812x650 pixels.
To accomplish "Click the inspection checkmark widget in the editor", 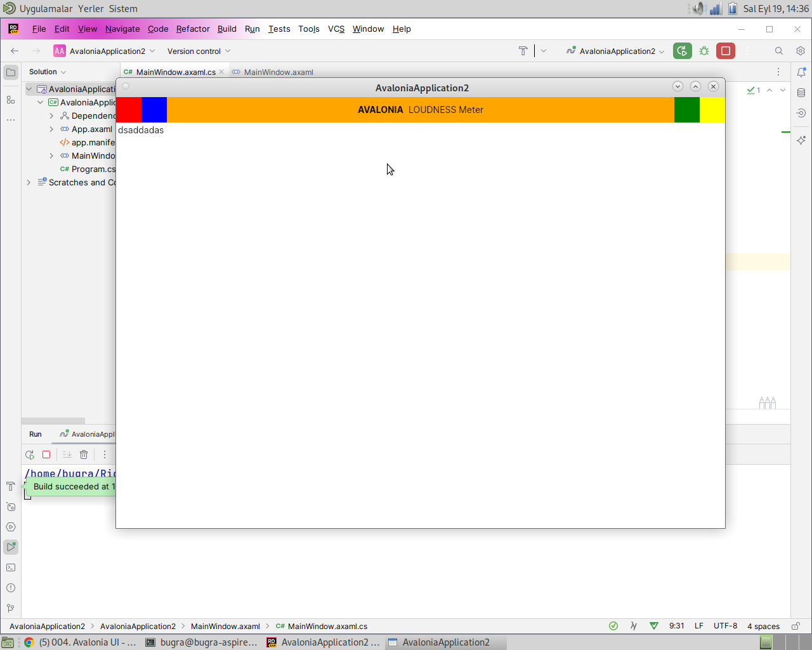I will (754, 90).
